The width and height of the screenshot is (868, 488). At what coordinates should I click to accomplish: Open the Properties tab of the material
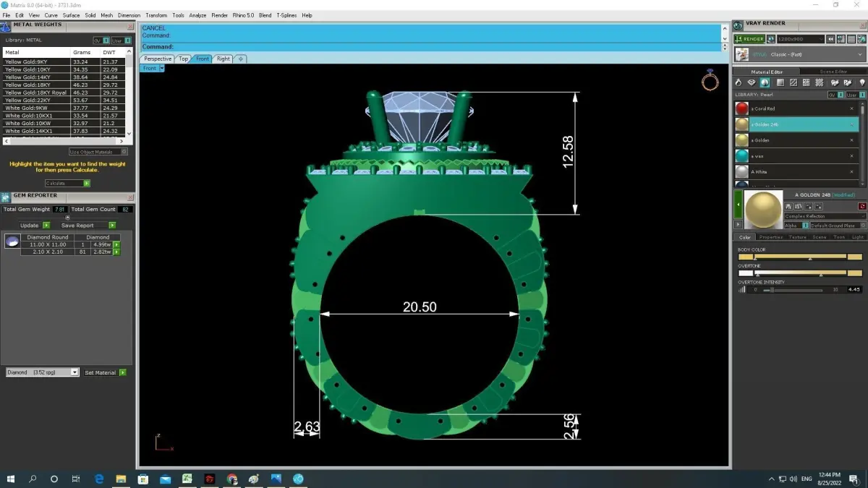(x=771, y=237)
